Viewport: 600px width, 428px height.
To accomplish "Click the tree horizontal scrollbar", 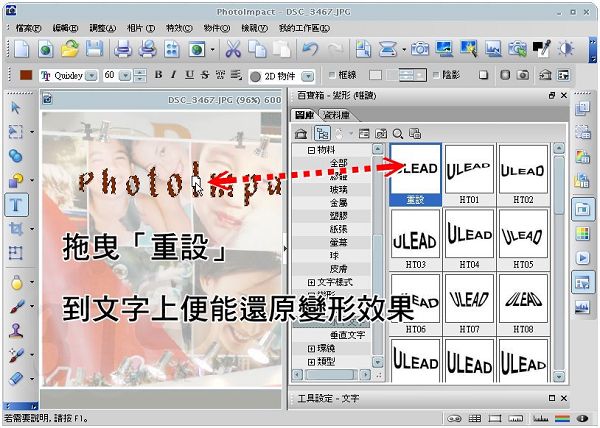I will click(332, 375).
